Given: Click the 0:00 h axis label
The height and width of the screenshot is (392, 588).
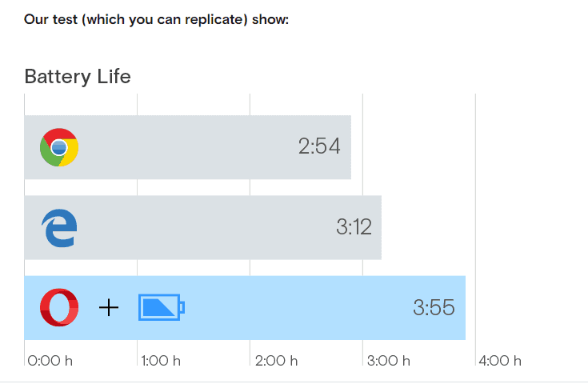Looking at the screenshot, I should coord(50,361).
